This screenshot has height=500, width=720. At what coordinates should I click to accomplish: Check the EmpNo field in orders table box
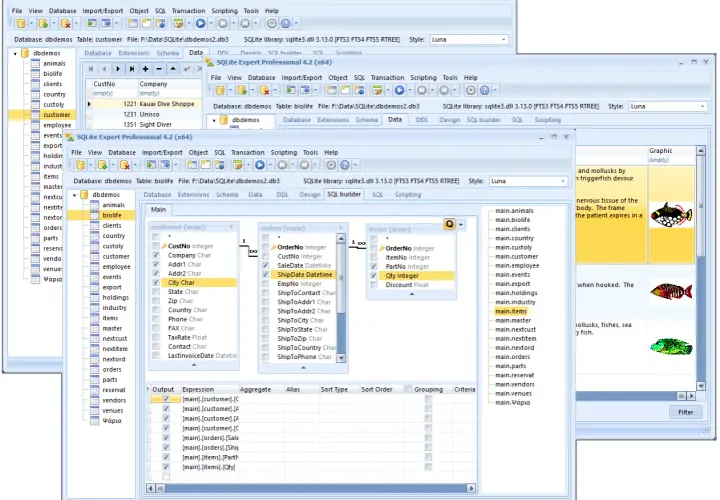pyautogui.click(x=265, y=284)
